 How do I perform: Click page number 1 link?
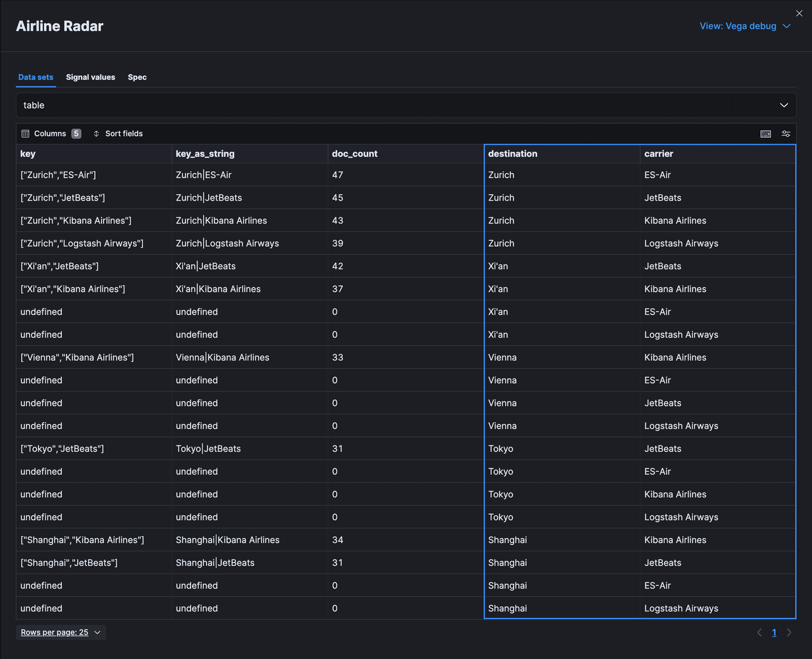coord(774,633)
